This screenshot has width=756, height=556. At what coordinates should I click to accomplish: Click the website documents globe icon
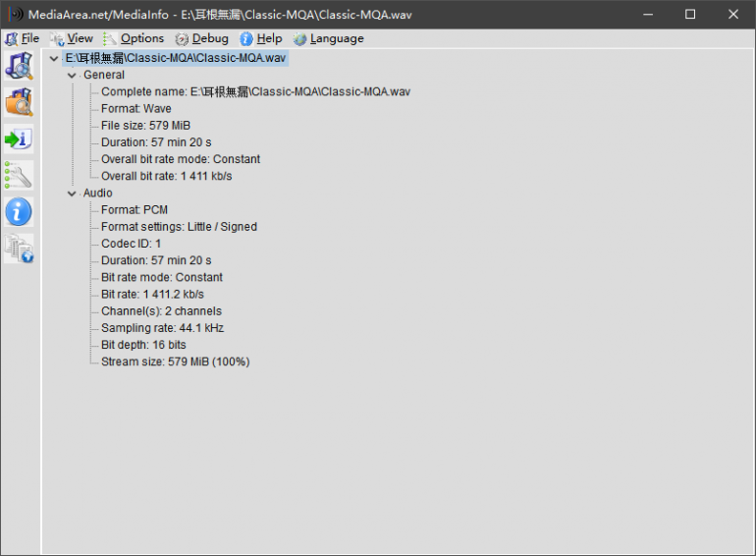19,249
